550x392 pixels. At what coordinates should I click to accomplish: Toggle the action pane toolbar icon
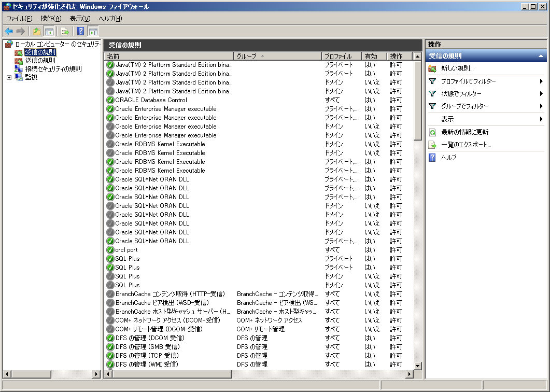click(x=93, y=32)
